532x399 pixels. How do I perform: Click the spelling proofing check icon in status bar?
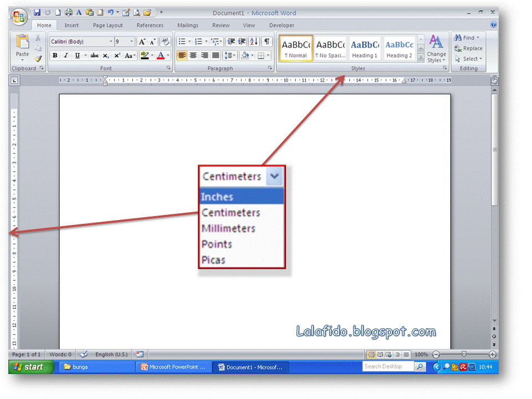[x=84, y=354]
